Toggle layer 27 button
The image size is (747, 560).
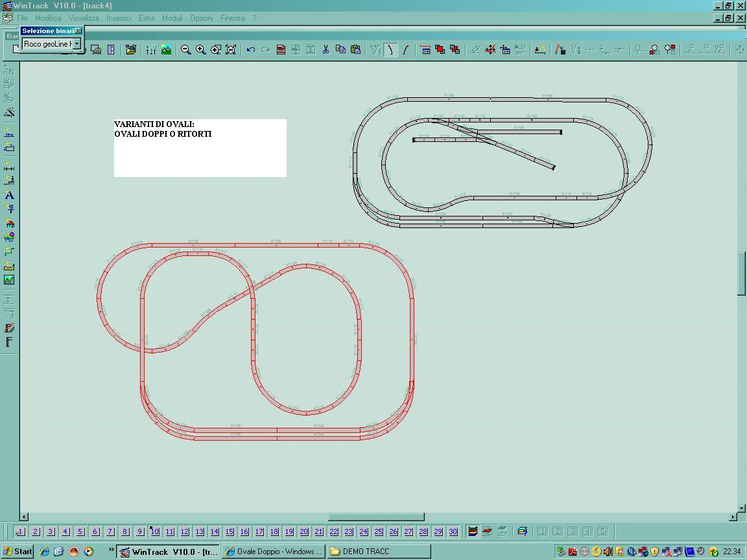pos(409,531)
